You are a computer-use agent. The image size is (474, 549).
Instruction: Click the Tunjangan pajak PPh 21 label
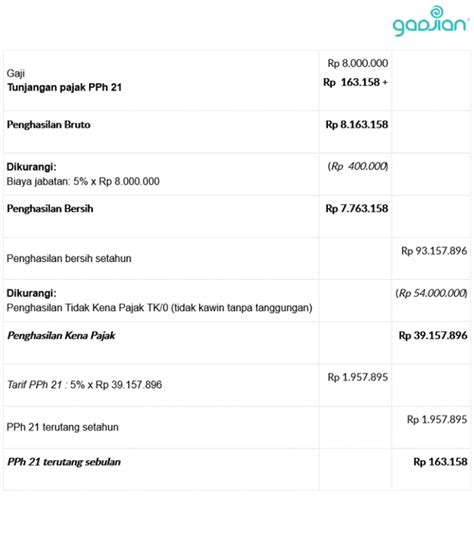click(64, 88)
